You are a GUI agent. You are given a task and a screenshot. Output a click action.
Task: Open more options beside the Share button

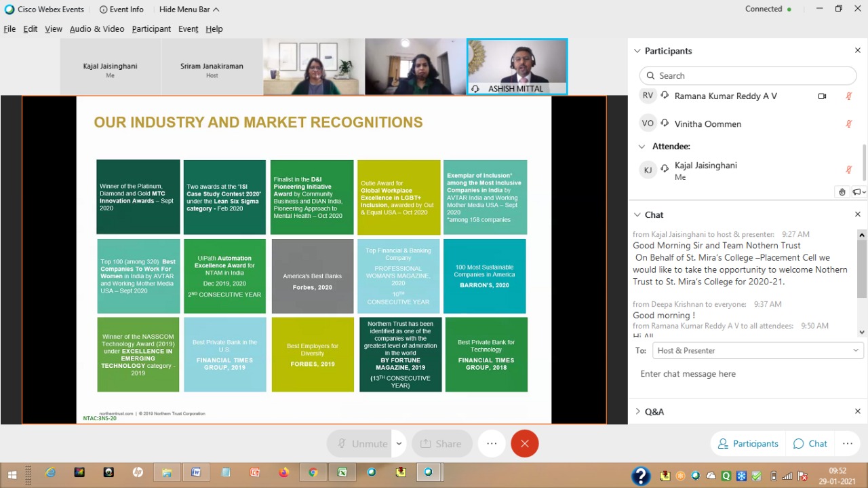click(492, 443)
